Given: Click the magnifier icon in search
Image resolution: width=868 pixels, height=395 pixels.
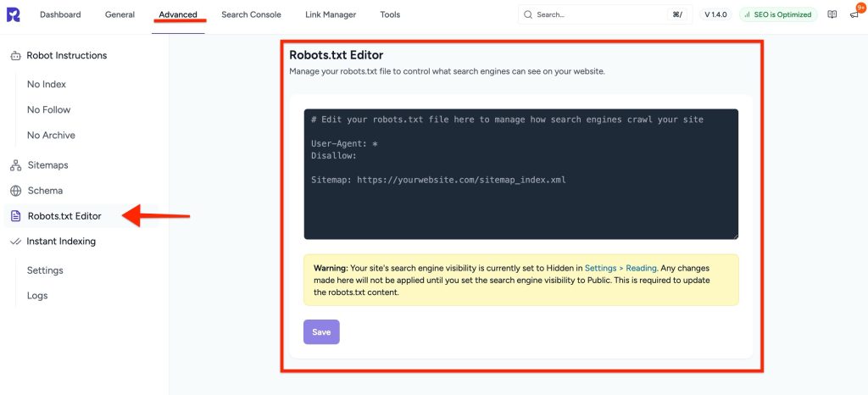Looking at the screenshot, I should click(528, 14).
